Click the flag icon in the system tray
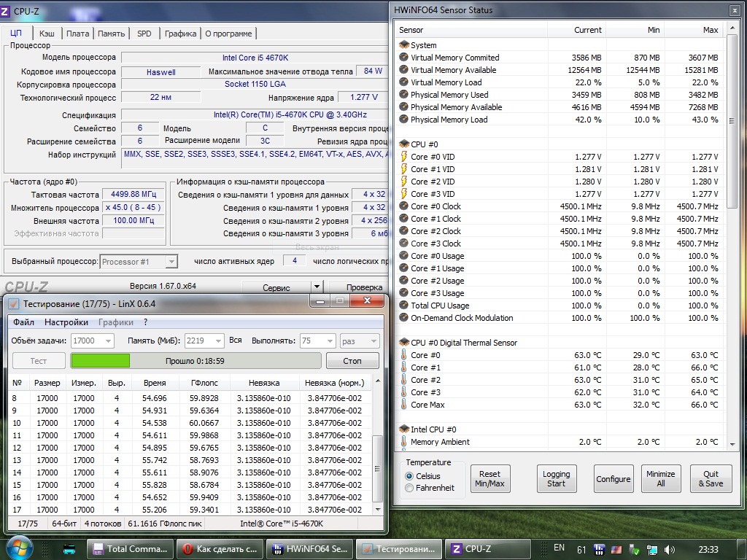747x560 pixels. (x=616, y=550)
